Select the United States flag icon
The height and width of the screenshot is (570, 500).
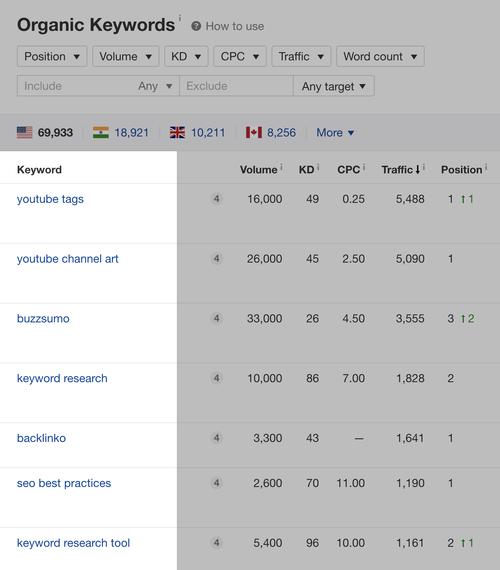tap(24, 132)
